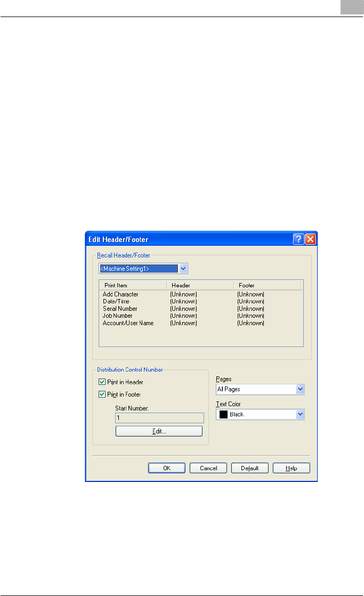Restore settings with Default button
The image size is (364, 596).
(249, 468)
